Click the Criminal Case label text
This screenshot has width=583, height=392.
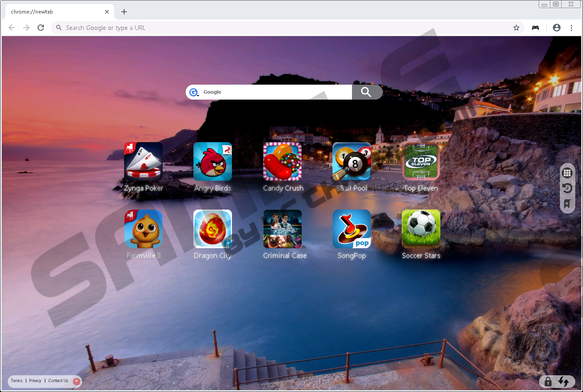(x=285, y=256)
